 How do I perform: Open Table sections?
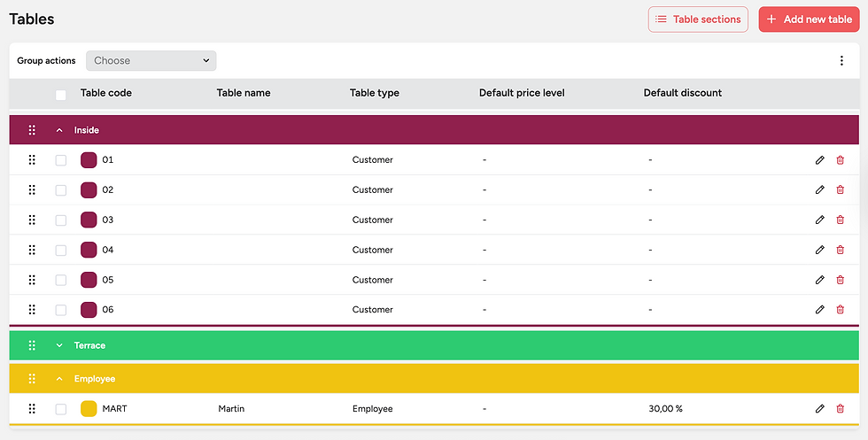698,19
